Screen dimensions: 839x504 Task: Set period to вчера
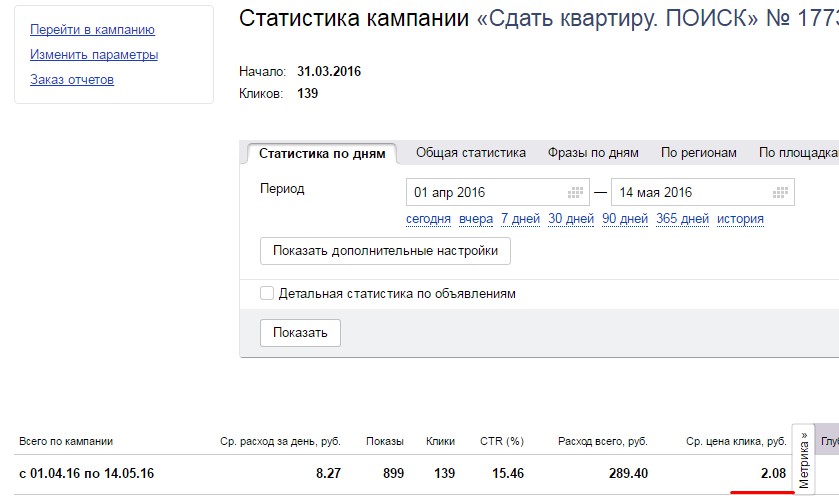tap(476, 219)
